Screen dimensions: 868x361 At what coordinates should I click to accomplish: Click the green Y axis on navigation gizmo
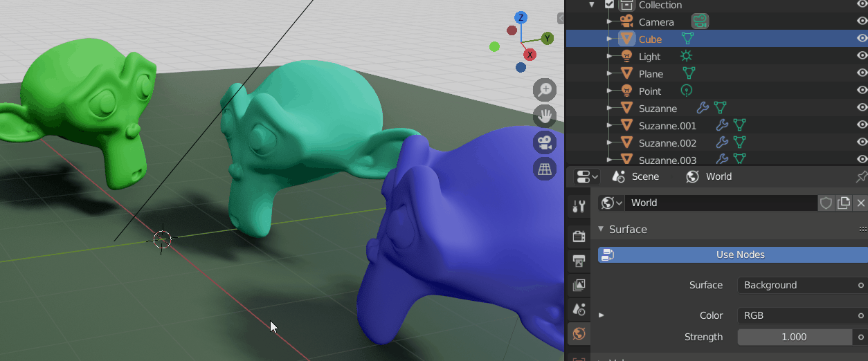tap(547, 38)
